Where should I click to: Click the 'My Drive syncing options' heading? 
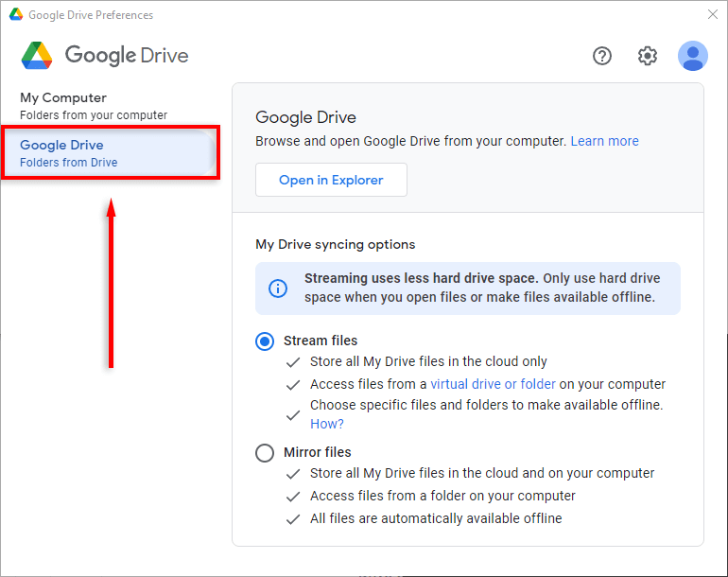(335, 244)
